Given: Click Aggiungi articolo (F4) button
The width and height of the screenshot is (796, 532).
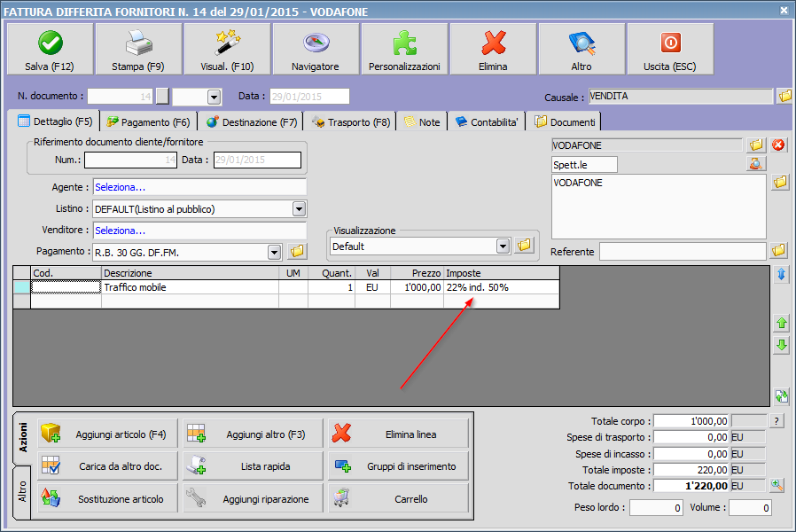Looking at the screenshot, I should point(107,434).
